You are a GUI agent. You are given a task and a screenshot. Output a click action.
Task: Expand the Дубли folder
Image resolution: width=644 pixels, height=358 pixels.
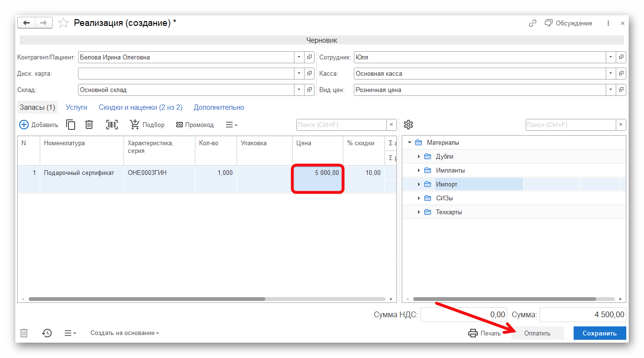coord(418,157)
